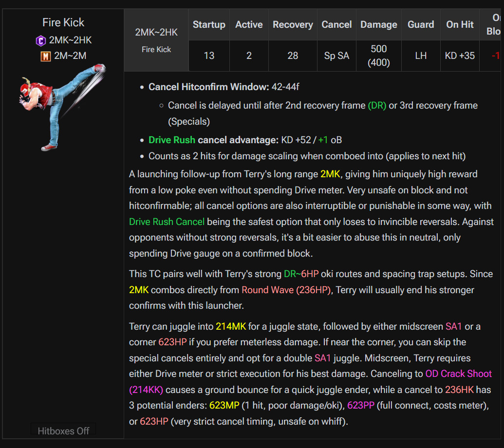Viewport: 504px width, 448px height.
Task: Click the Damage column header
Action: (x=379, y=25)
